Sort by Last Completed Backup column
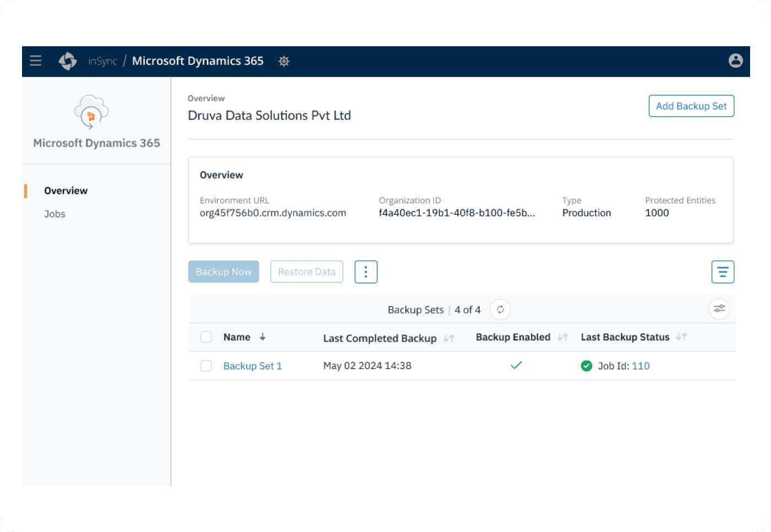The width and height of the screenshot is (771, 532). pos(449,338)
